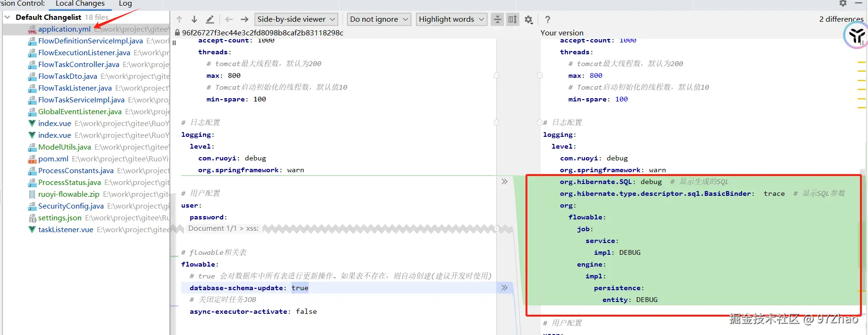Select taskListener.vue file
This screenshot has width=868, height=335.
click(66, 229)
